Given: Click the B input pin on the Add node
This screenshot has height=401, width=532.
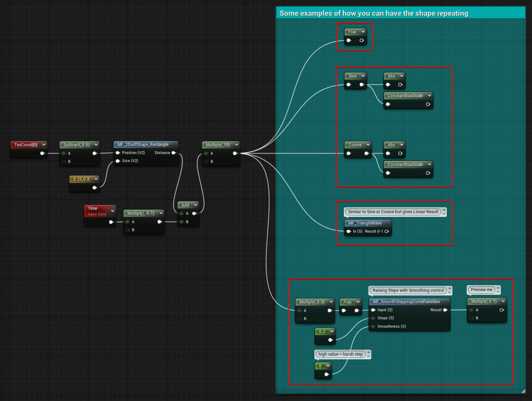Looking at the screenshot, I should 181,221.
